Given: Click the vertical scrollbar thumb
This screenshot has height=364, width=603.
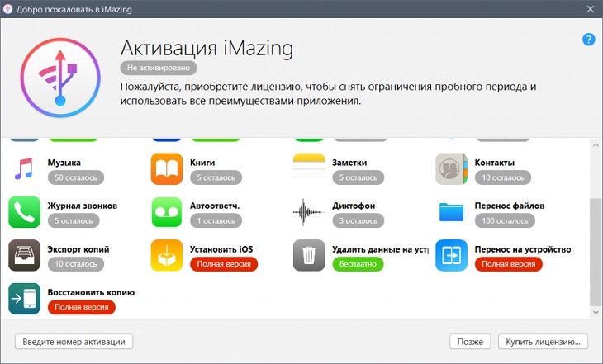Looking at the screenshot, I should click(x=596, y=252).
